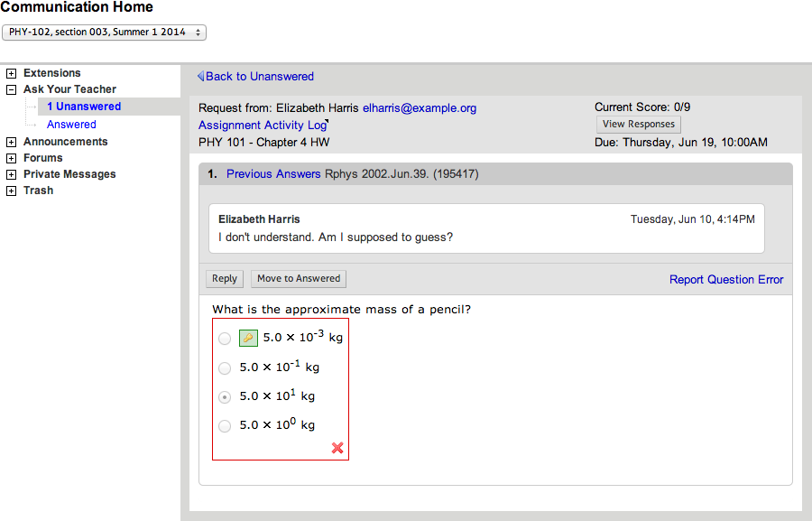Expand the Private Messages tree node

click(x=12, y=174)
